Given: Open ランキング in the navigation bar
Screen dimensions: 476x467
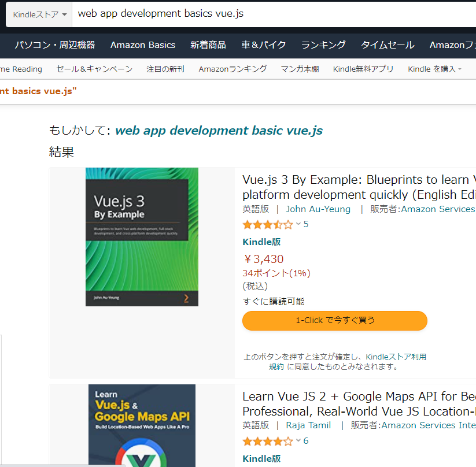Looking at the screenshot, I should [323, 45].
